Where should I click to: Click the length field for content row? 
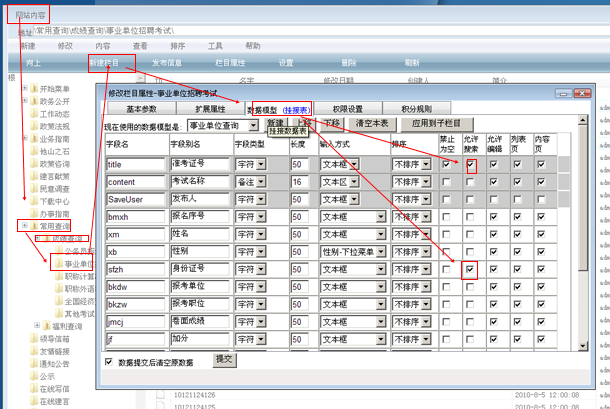[x=300, y=182]
